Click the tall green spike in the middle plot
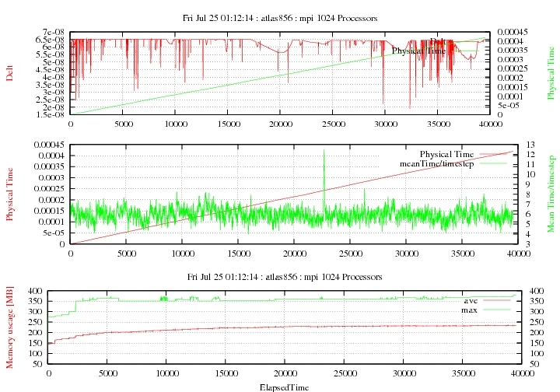 (324, 156)
